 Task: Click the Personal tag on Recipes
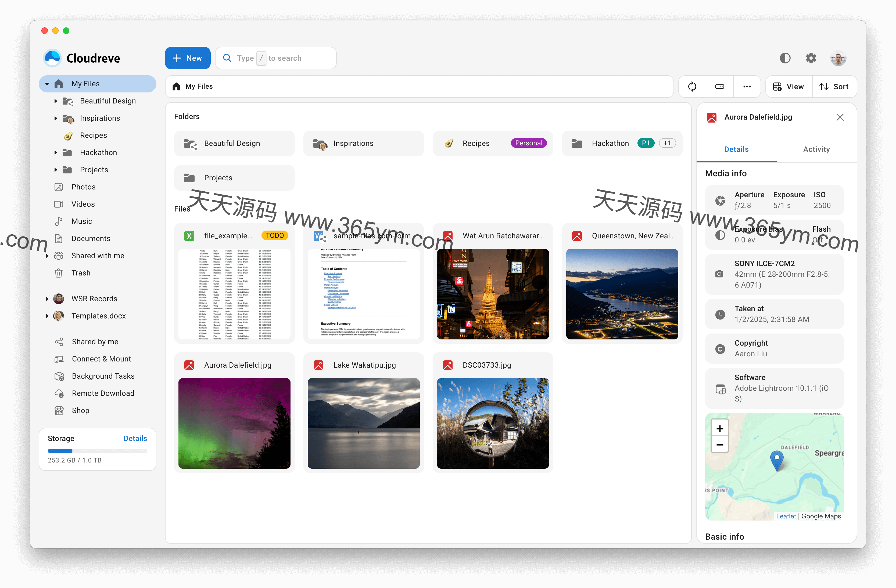(529, 143)
